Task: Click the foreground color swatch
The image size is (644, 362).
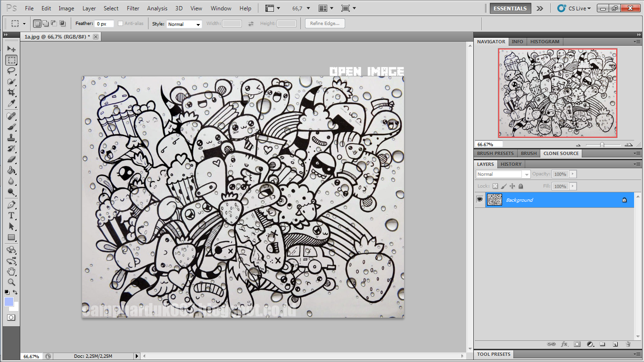Action: point(9,302)
